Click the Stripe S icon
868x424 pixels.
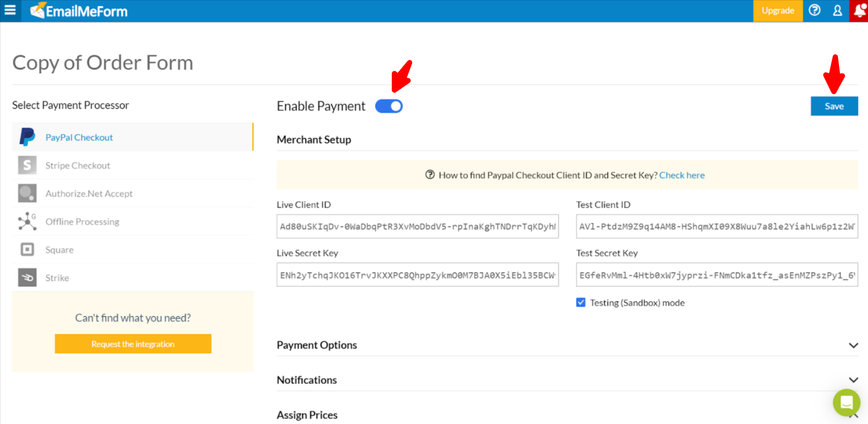click(x=27, y=165)
